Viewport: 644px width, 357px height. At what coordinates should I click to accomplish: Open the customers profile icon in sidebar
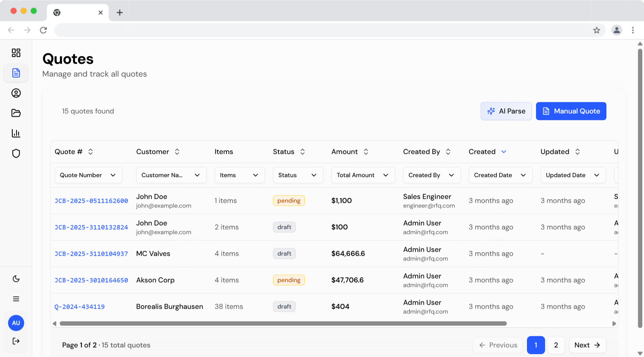click(x=16, y=93)
